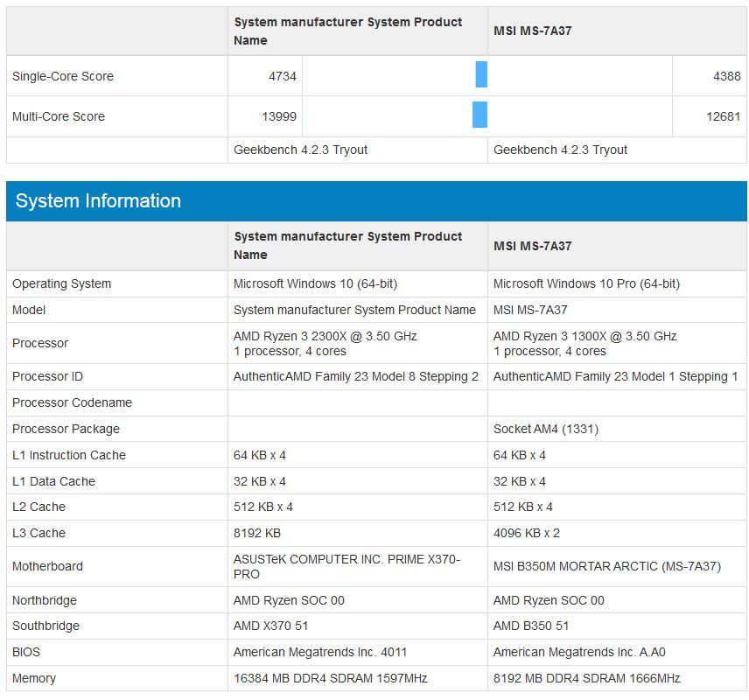Select Family 23 Model 1 Stepping 1 cell

coord(616,376)
